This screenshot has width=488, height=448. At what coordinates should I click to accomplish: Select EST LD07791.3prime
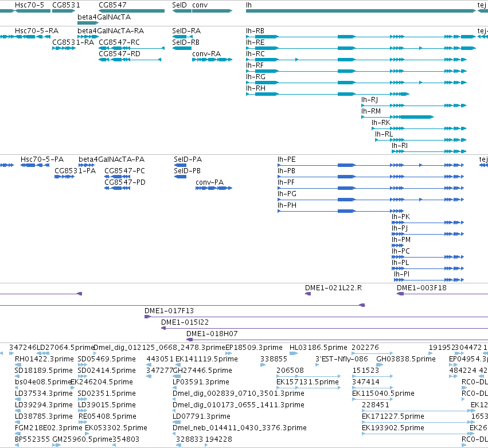click(201, 416)
